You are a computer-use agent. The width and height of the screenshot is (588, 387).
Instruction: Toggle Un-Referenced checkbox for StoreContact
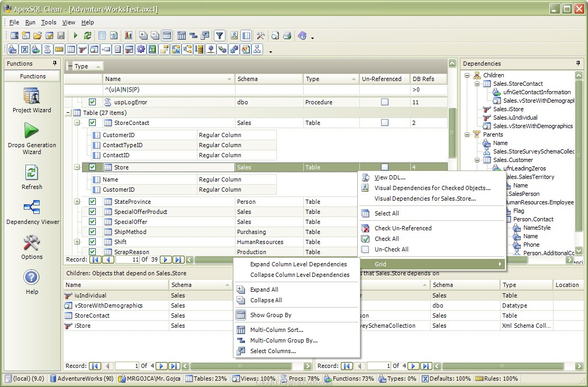click(385, 123)
